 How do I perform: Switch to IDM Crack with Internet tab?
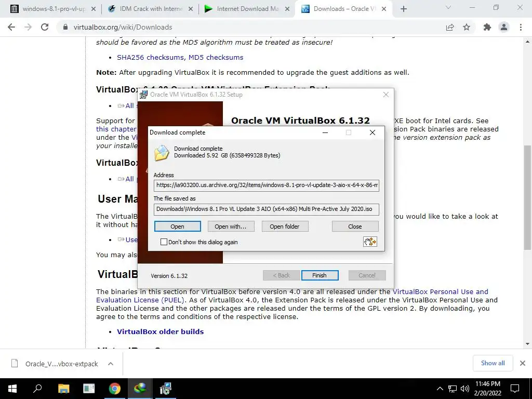(150, 9)
